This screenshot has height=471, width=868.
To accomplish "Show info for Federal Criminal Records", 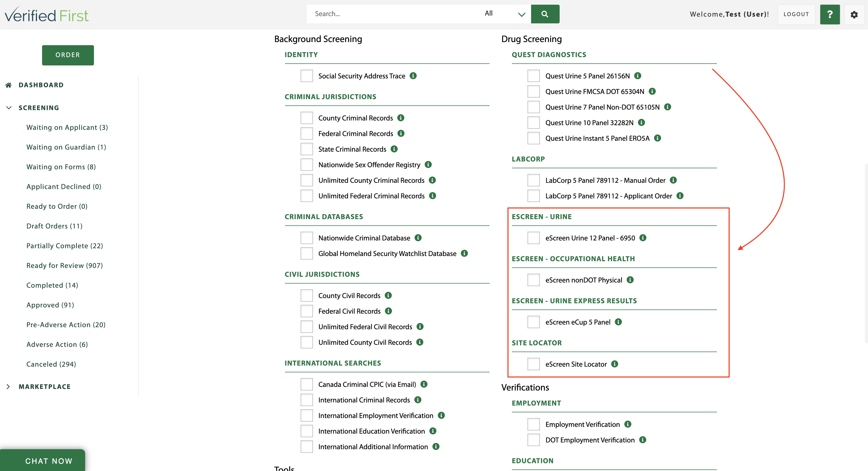I will click(x=401, y=133).
